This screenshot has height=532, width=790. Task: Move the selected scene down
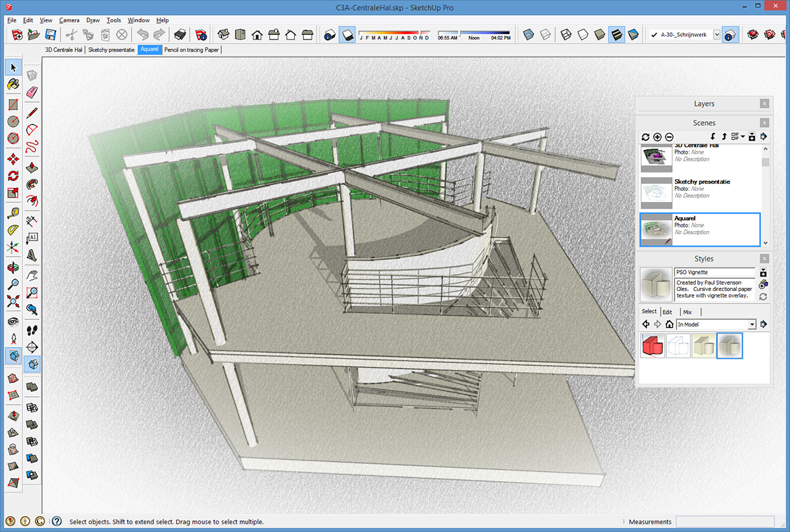click(x=713, y=137)
